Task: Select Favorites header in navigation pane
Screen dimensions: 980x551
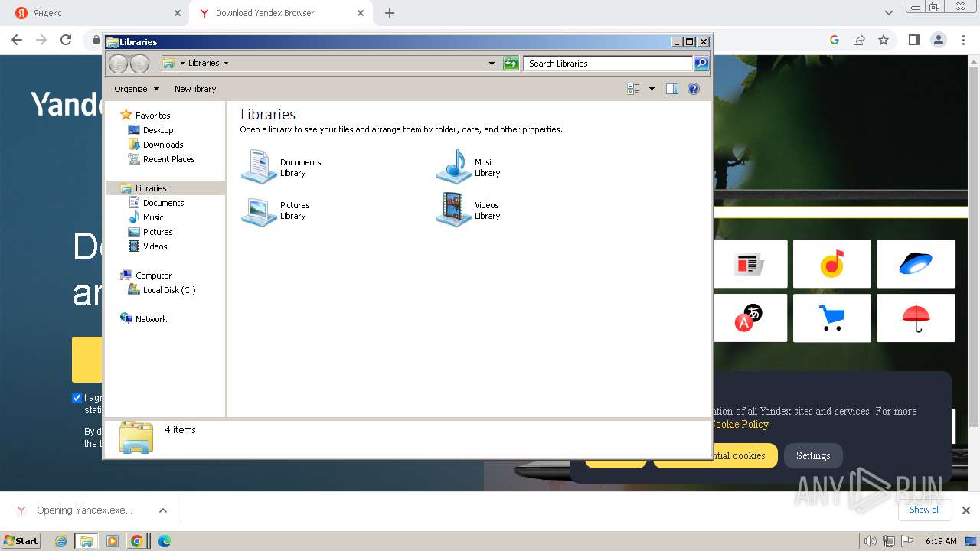Action: (152, 116)
